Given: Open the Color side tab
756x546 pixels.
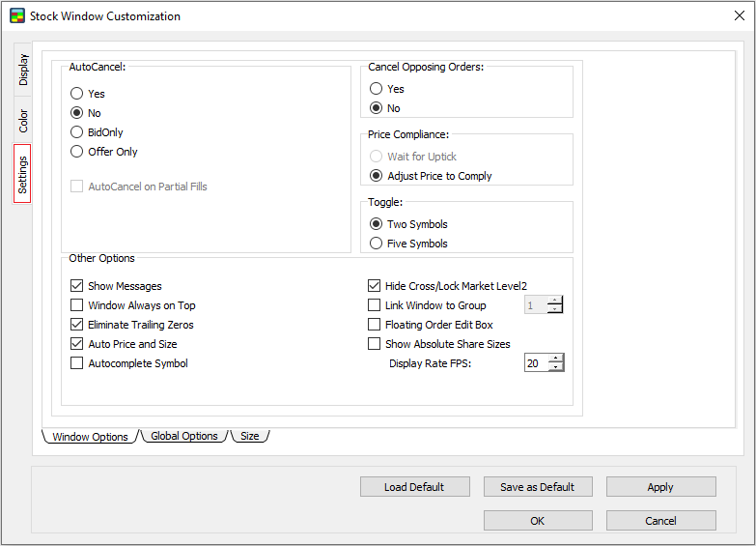Looking at the screenshot, I should tap(23, 121).
